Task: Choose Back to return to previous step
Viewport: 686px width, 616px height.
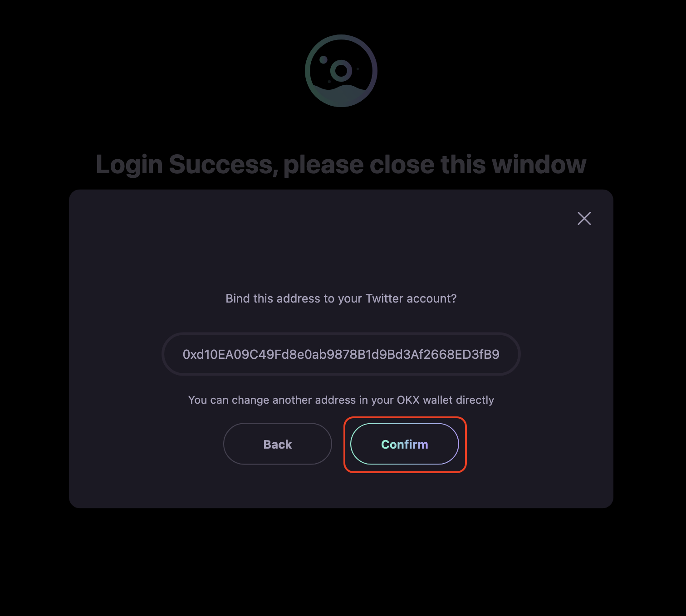Action: click(278, 444)
